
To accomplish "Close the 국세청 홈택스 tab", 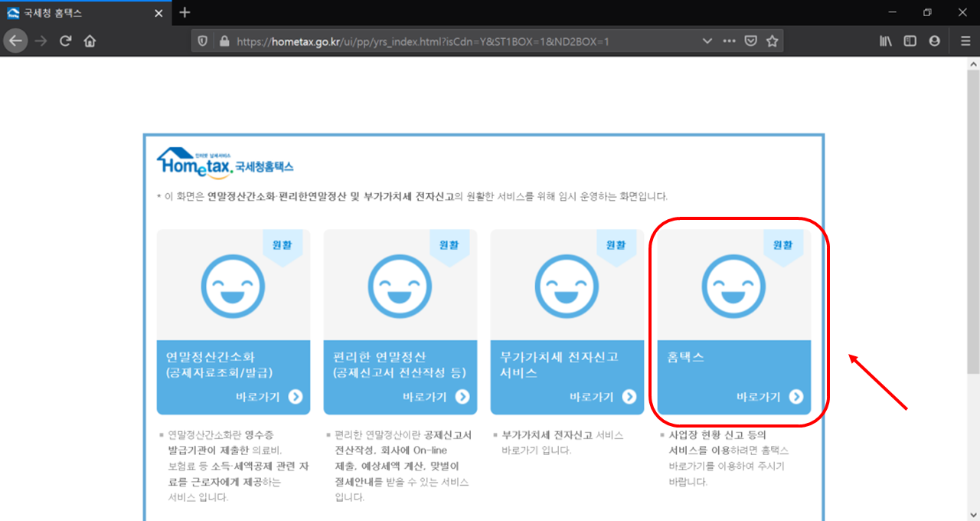I will [158, 13].
